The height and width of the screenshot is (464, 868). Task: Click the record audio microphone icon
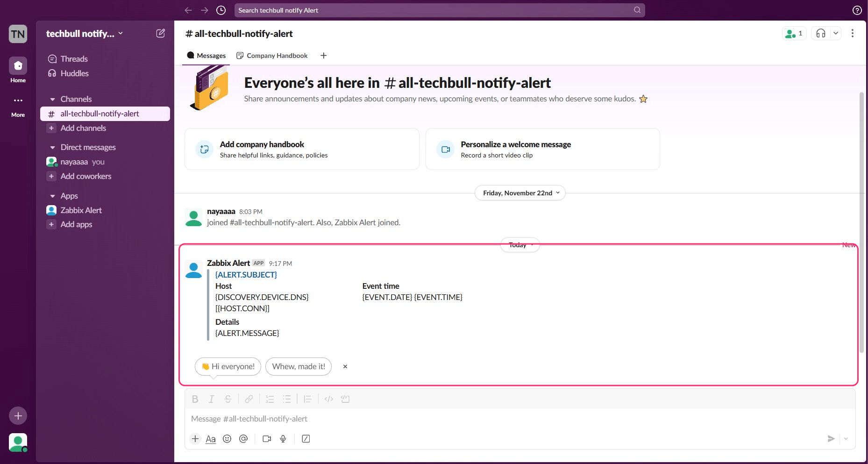click(283, 439)
